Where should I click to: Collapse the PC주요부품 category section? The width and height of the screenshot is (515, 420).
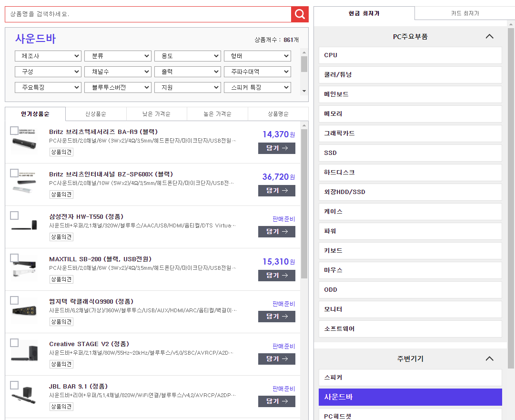point(489,37)
